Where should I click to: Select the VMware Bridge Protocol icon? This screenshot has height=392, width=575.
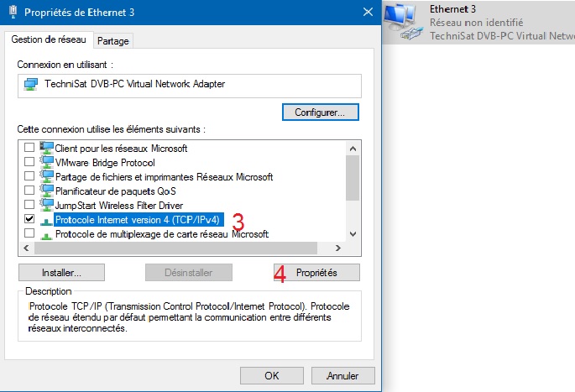46,162
